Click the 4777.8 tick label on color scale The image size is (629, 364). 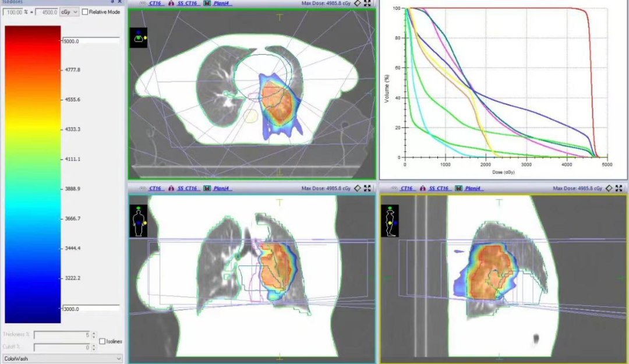73,70
